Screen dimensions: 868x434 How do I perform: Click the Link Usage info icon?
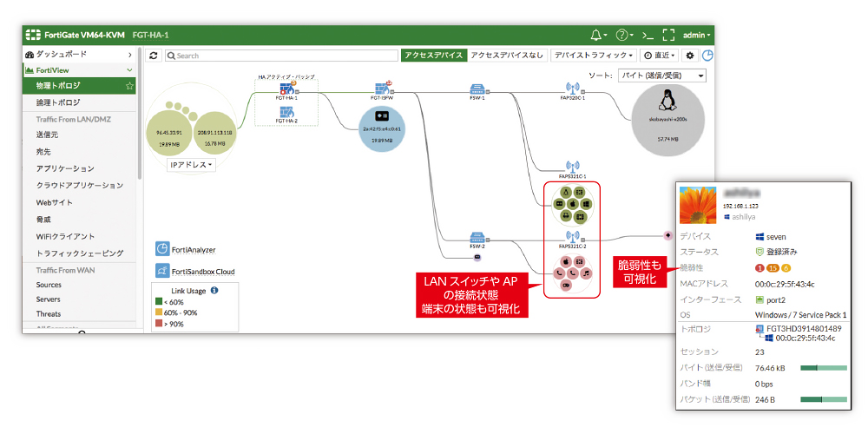tap(214, 290)
